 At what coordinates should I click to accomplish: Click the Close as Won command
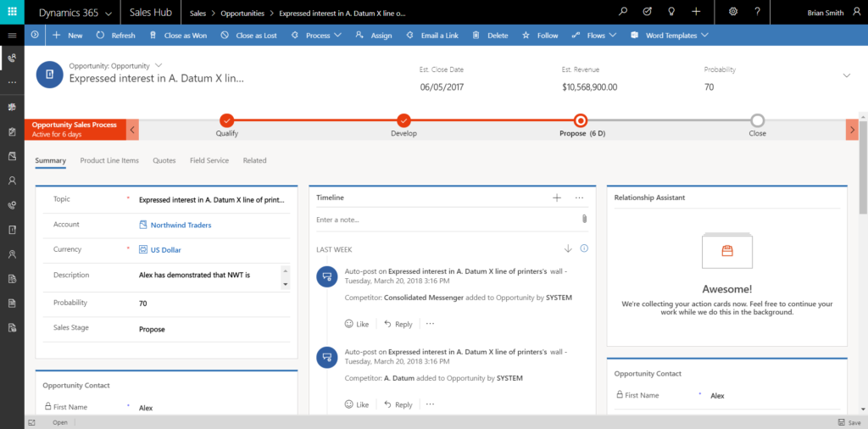178,36
